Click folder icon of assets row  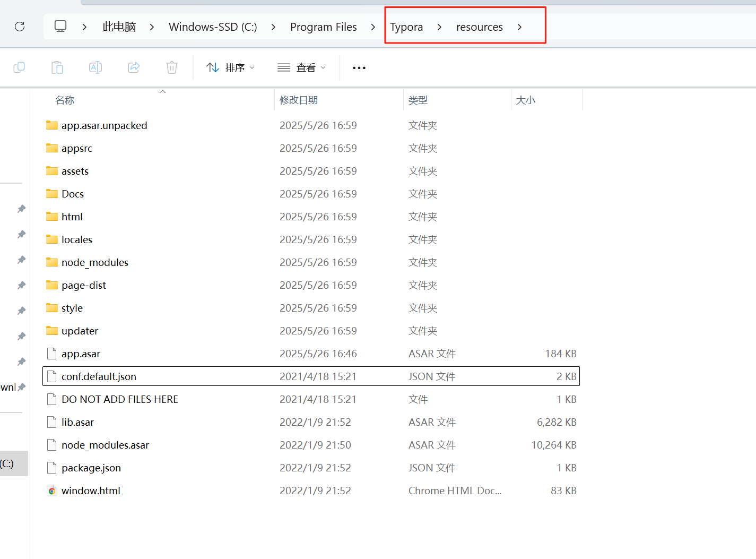pyautogui.click(x=51, y=171)
